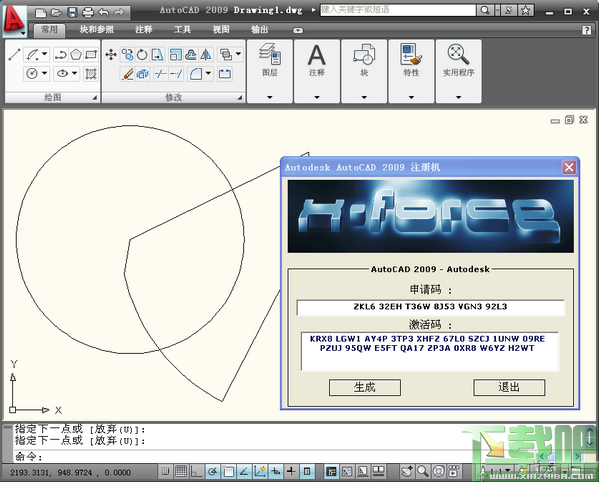Expand the 绘图 panel title bar
This screenshot has width=599, height=482.
(53, 98)
